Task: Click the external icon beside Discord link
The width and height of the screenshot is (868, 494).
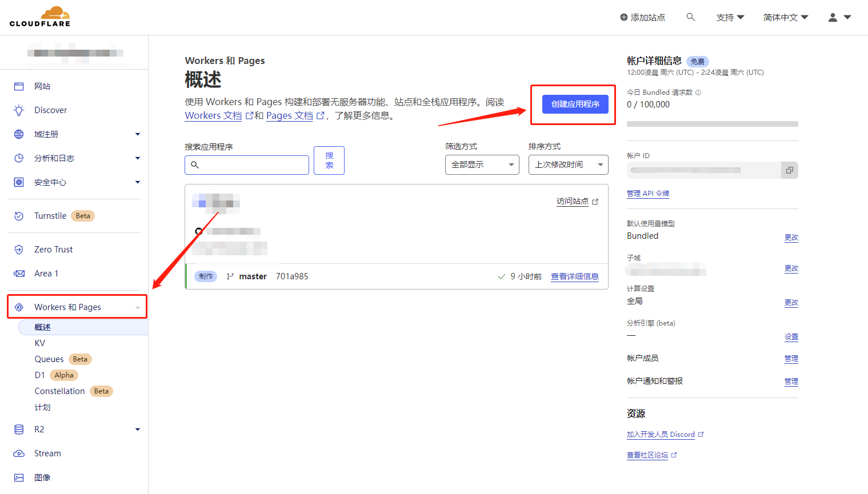Action: 701,435
